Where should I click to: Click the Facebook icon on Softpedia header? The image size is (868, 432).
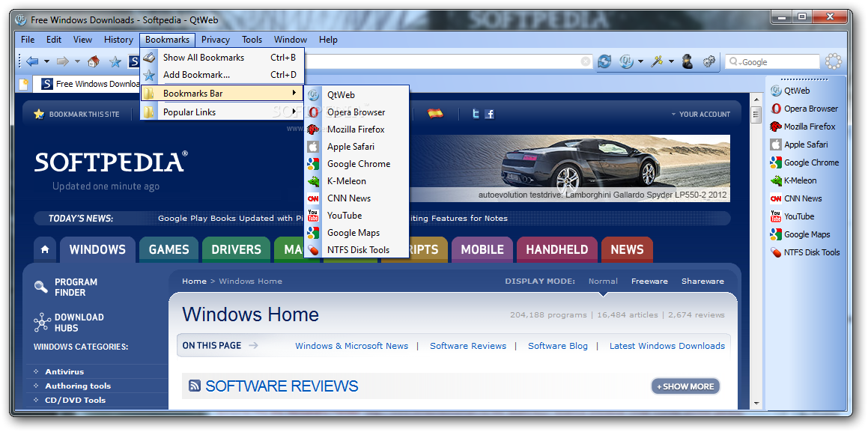pyautogui.click(x=489, y=114)
